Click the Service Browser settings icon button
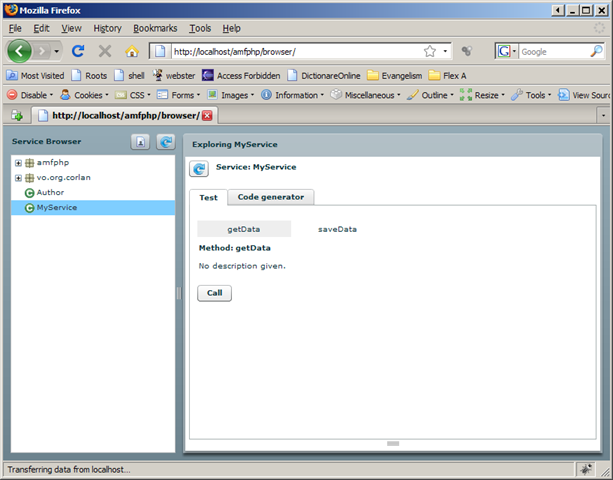 (140, 142)
